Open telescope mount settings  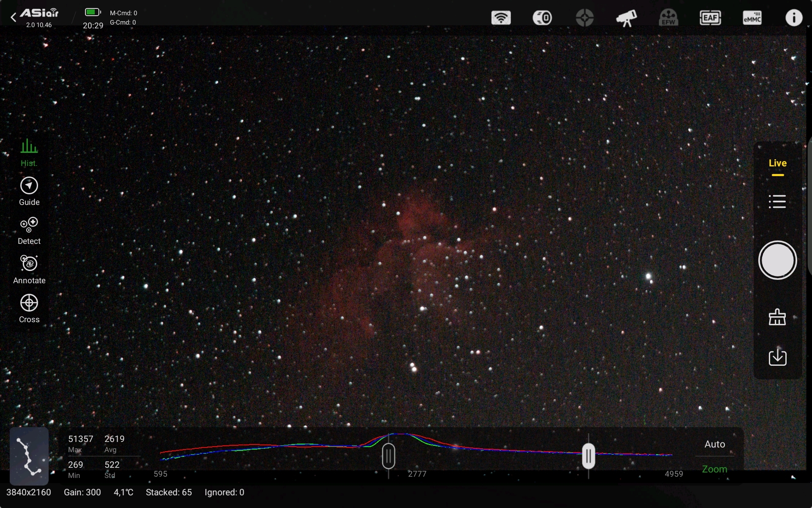[626, 18]
